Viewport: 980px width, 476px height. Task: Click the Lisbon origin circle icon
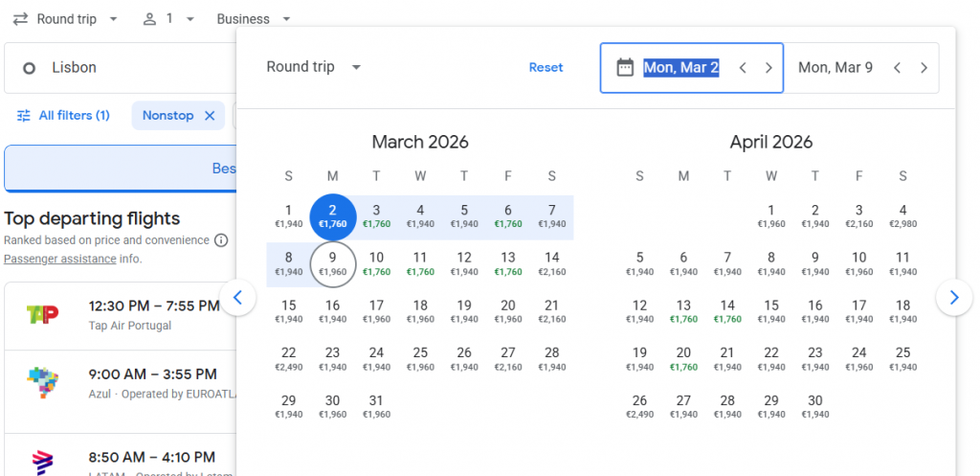29,68
